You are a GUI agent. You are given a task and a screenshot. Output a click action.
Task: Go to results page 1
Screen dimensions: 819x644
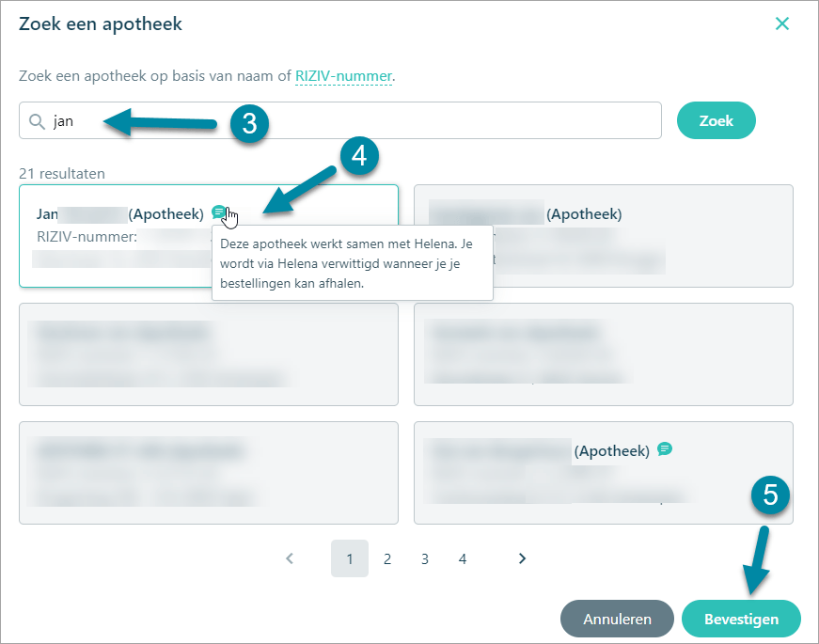point(350,558)
